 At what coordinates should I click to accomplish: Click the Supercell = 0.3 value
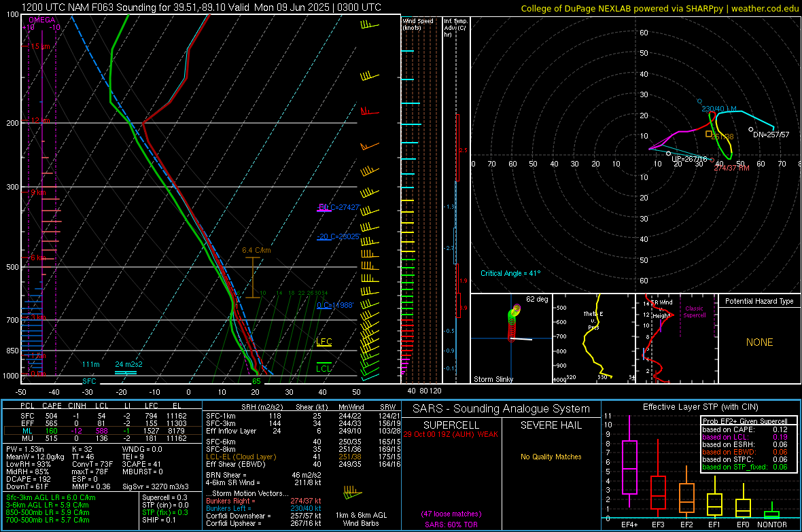(x=164, y=497)
